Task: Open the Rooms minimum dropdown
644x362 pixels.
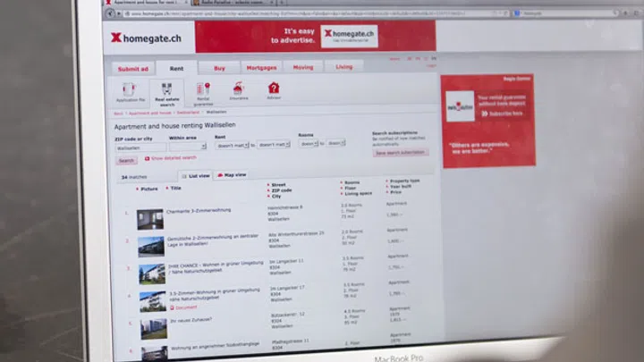Action: click(309, 144)
